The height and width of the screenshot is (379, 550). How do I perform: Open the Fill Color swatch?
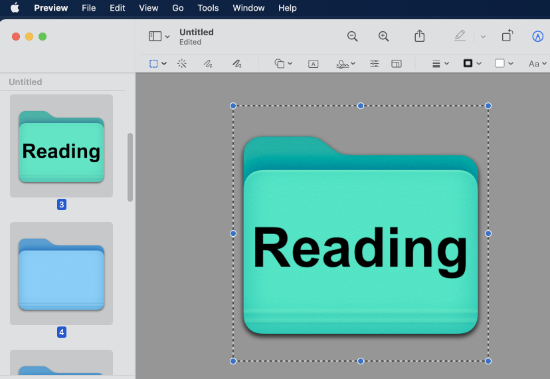click(x=499, y=63)
